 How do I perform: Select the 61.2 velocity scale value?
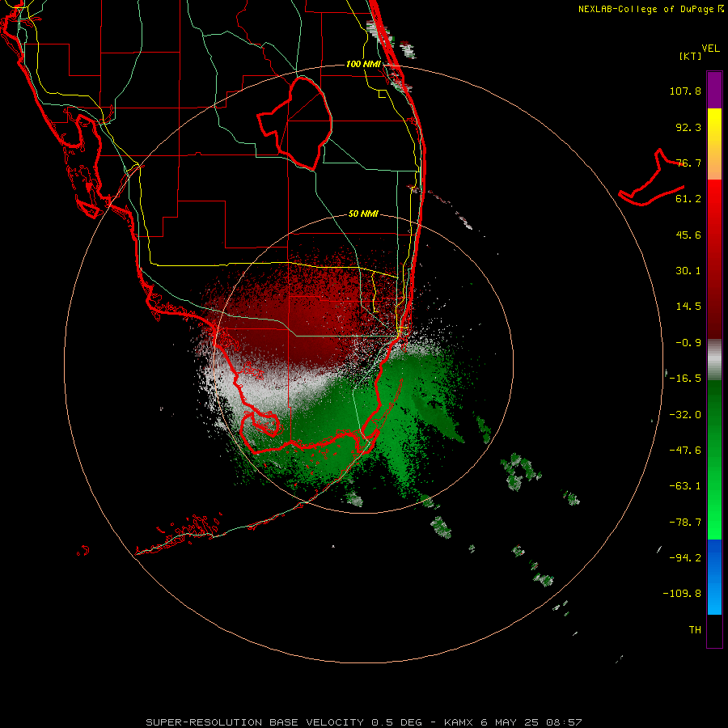pos(688,199)
